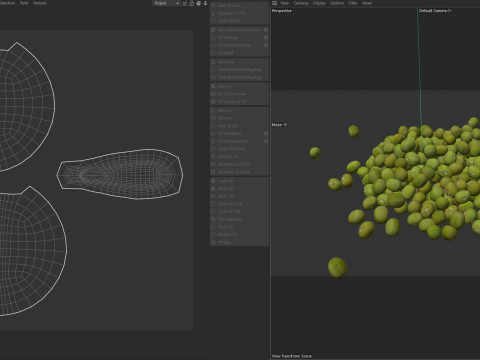480x360 pixels.
Task: Open the viewport Cameras menu
Action: coord(301,3)
